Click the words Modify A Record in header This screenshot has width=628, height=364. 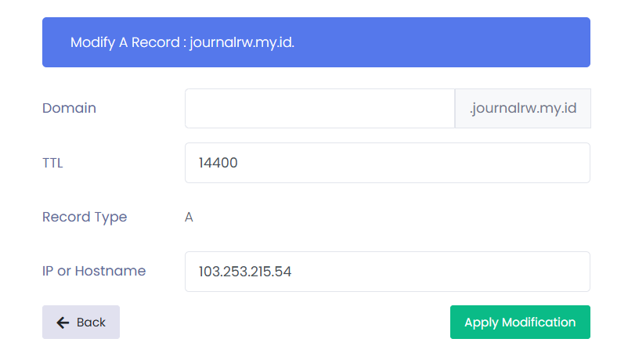[x=125, y=42]
